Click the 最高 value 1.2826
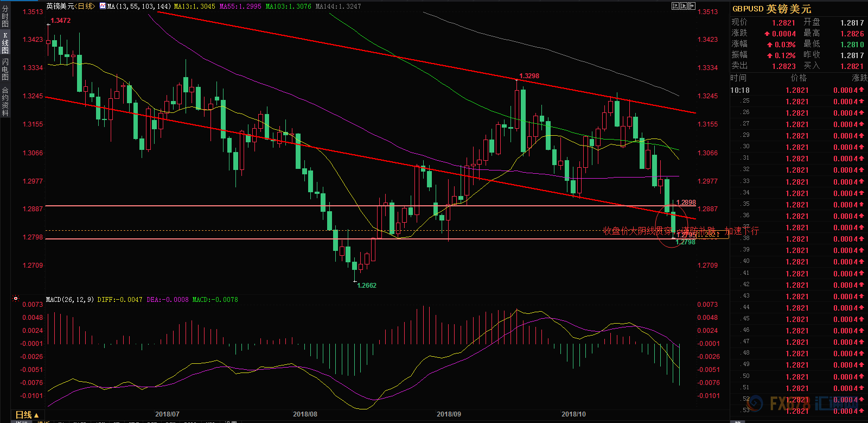Viewport: 868px width, 423px height. pyautogui.click(x=852, y=34)
